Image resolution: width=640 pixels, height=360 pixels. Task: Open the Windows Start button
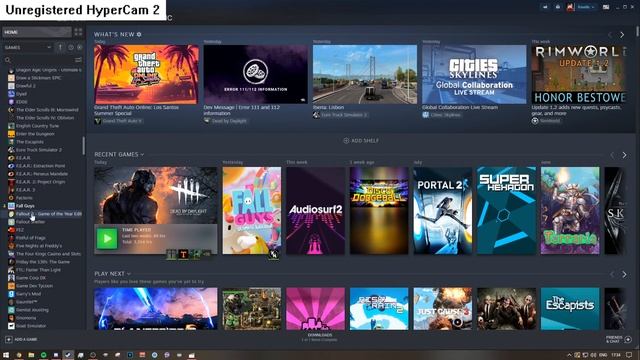(6, 355)
